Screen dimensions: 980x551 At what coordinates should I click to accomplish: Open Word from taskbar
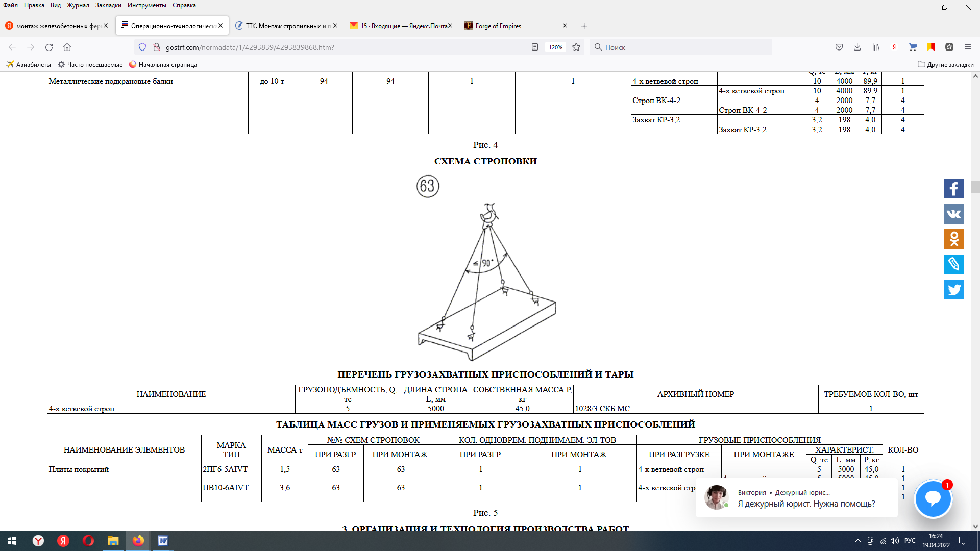[163, 541]
